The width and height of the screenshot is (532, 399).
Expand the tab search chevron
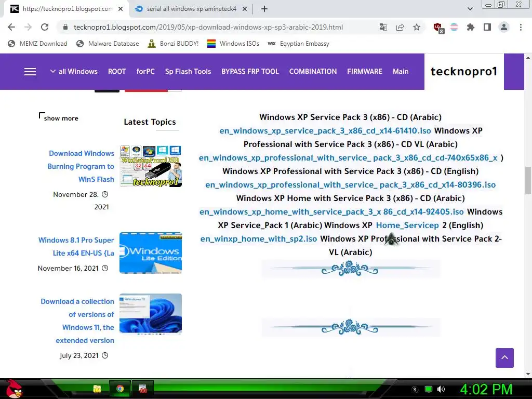(x=470, y=9)
